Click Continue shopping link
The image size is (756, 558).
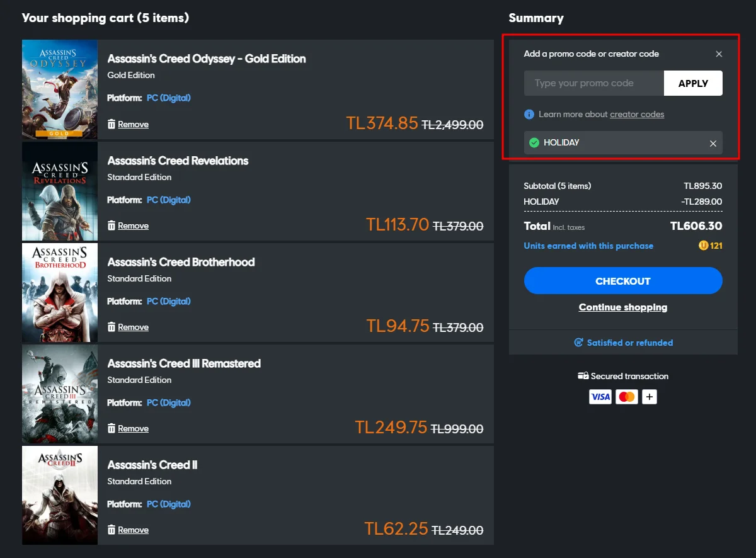pyautogui.click(x=623, y=307)
